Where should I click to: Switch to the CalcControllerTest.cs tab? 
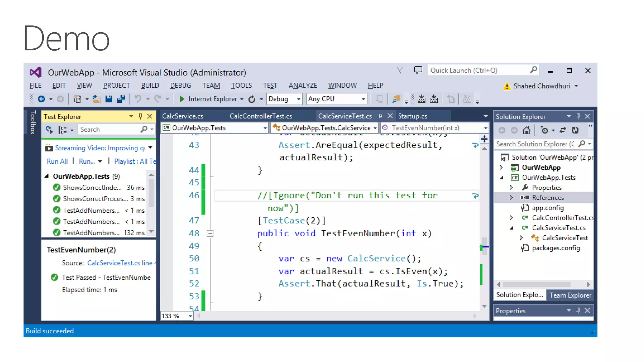tap(261, 116)
